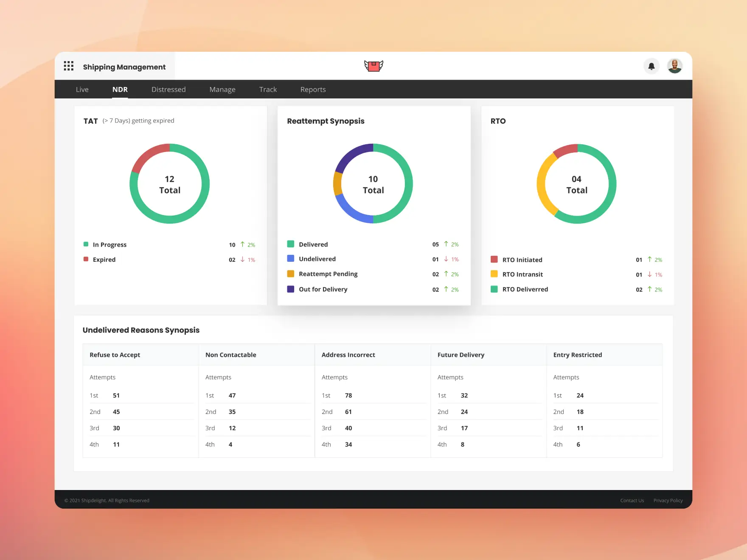
Task: Click the Expired legend marker
Action: coord(86,259)
